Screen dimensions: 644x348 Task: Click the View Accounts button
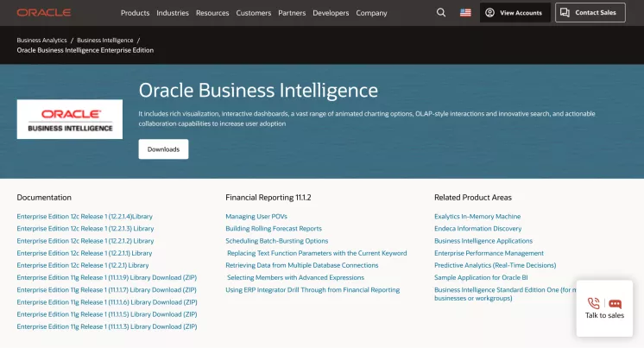(515, 13)
